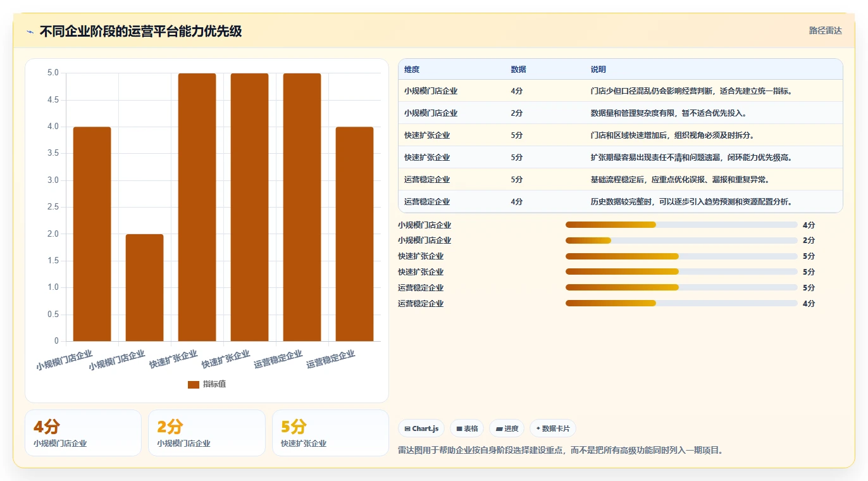Click the 小规模门店企业 chart bar at 2.0
The width and height of the screenshot is (868, 481).
coord(145,288)
